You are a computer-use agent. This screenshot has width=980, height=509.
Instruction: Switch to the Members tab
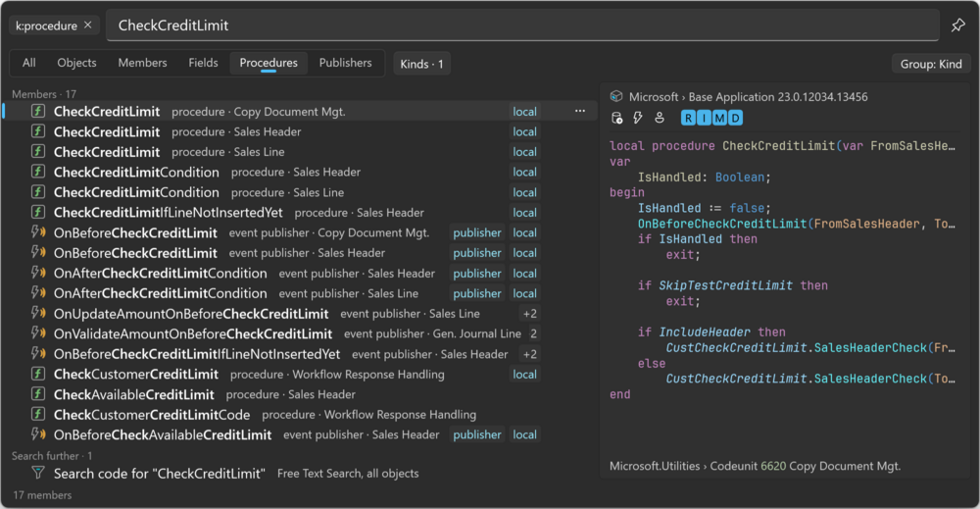(x=142, y=63)
